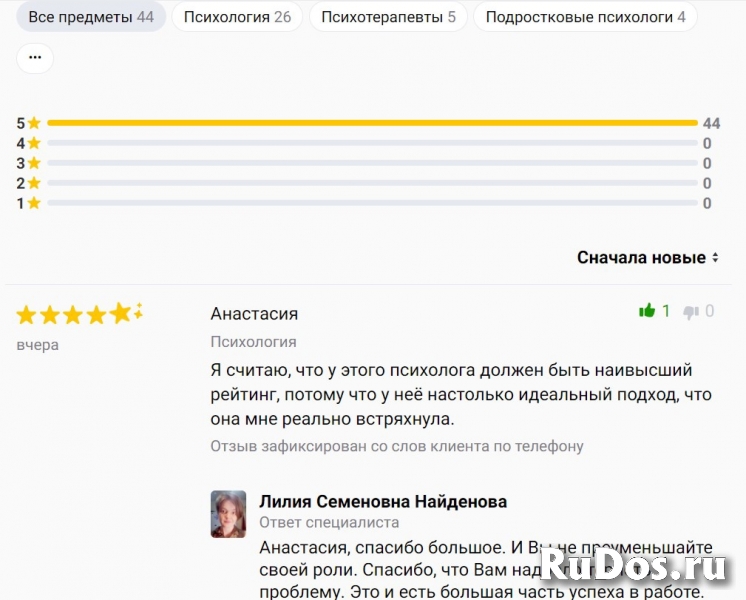The height and width of the screenshot is (600, 746).
Task: Click the 'Ответ специалиста' label
Action: 329,522
